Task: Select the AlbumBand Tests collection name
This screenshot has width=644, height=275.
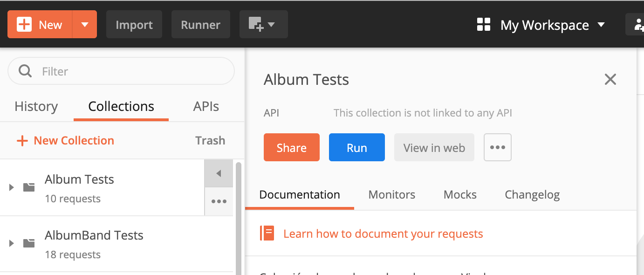Action: [94, 235]
